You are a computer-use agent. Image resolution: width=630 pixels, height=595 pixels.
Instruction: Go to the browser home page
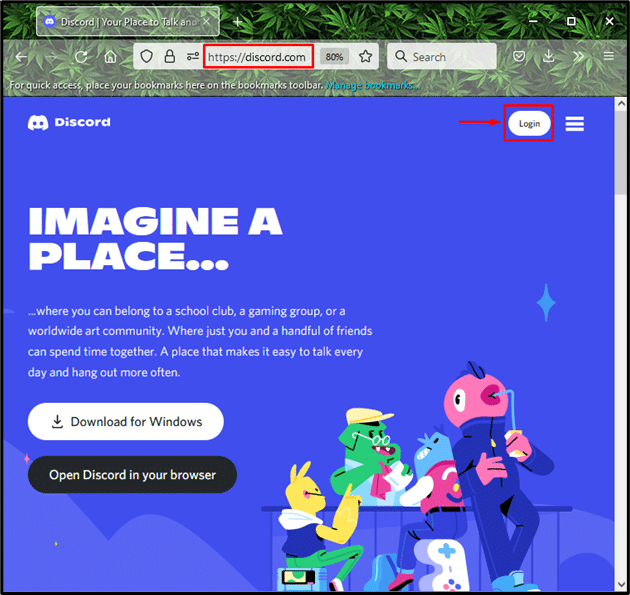[x=110, y=57]
